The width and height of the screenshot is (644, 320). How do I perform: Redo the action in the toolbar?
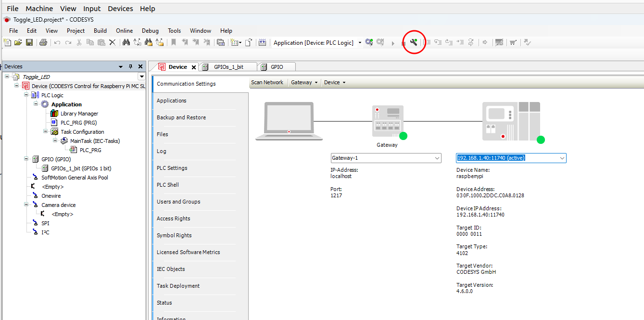coord(68,42)
